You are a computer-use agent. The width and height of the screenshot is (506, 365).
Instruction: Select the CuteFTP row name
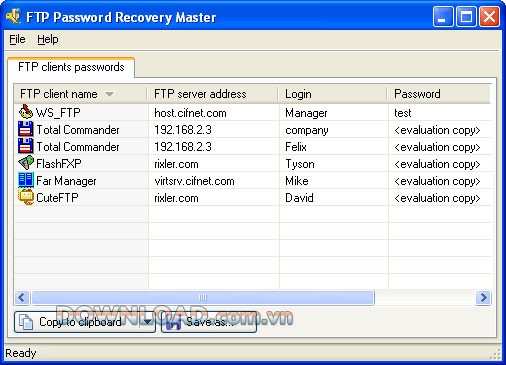57,198
